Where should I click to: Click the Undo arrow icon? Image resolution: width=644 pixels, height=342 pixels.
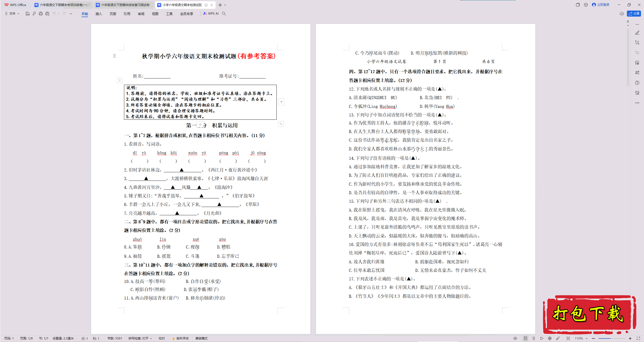54,14
